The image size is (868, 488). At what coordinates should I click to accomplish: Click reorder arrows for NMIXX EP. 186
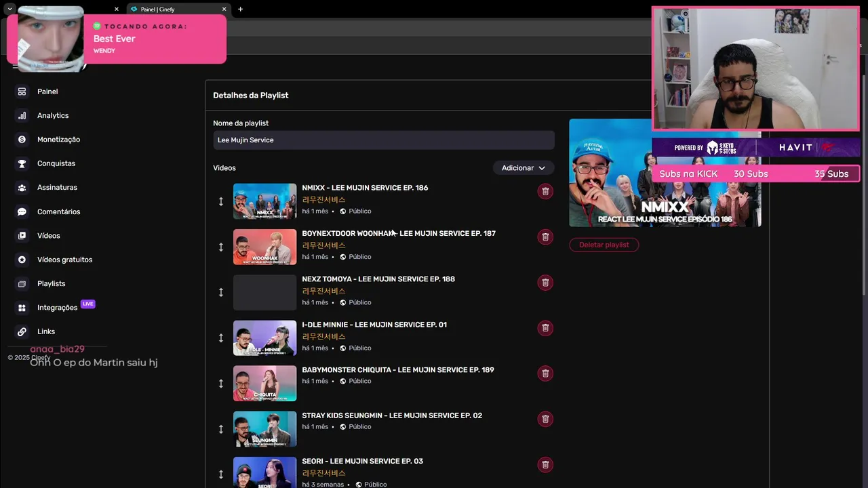(x=220, y=201)
